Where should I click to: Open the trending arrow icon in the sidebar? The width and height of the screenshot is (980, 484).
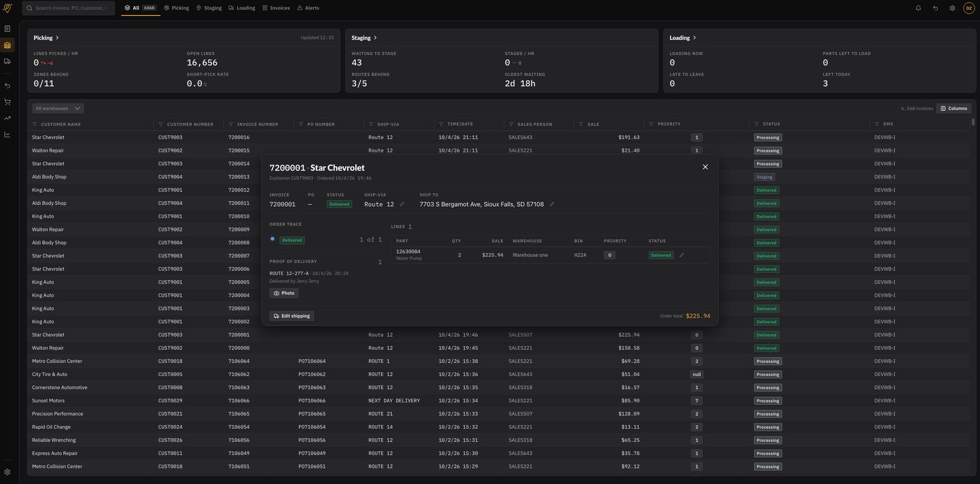coord(7,118)
